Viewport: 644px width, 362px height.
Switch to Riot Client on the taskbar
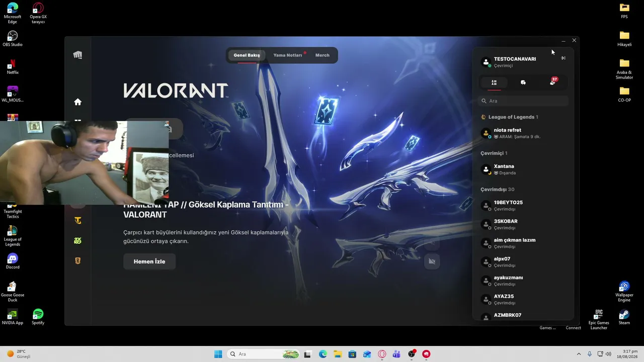click(x=427, y=354)
